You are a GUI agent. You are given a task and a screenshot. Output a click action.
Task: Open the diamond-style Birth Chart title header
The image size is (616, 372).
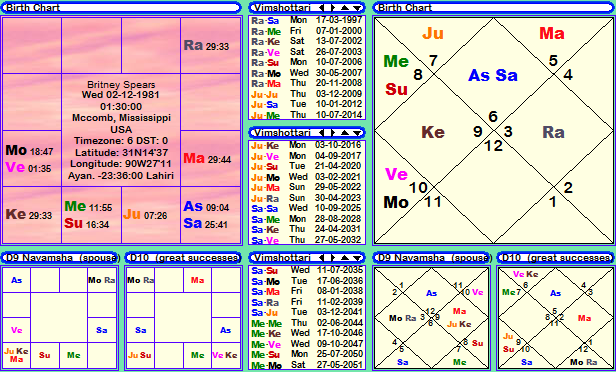493,7
